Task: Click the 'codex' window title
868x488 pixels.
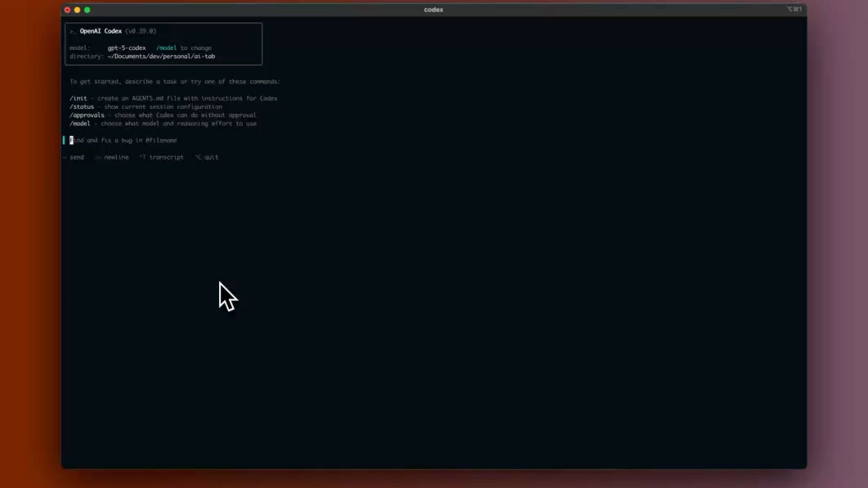Action: (x=433, y=9)
